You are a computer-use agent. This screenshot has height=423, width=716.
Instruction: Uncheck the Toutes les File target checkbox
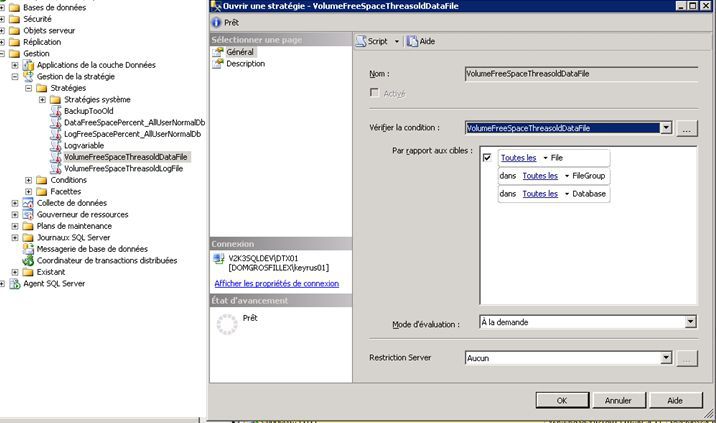pos(487,158)
